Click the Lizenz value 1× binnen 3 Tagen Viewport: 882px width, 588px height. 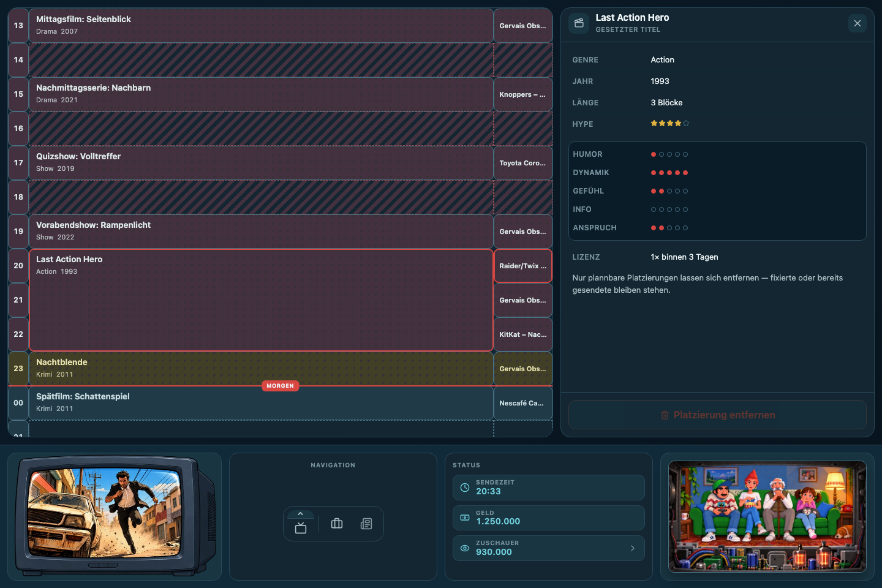click(x=685, y=257)
